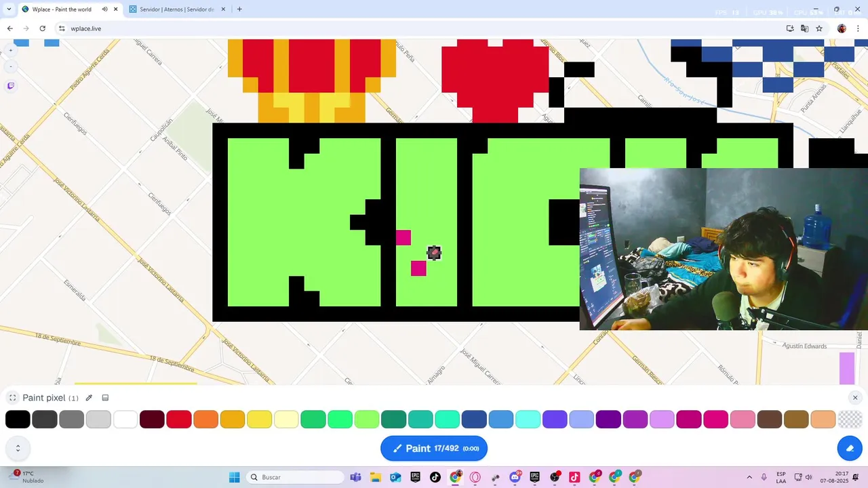The height and width of the screenshot is (488, 868).
Task: Open Opera GX from taskbar
Action: click(x=475, y=477)
